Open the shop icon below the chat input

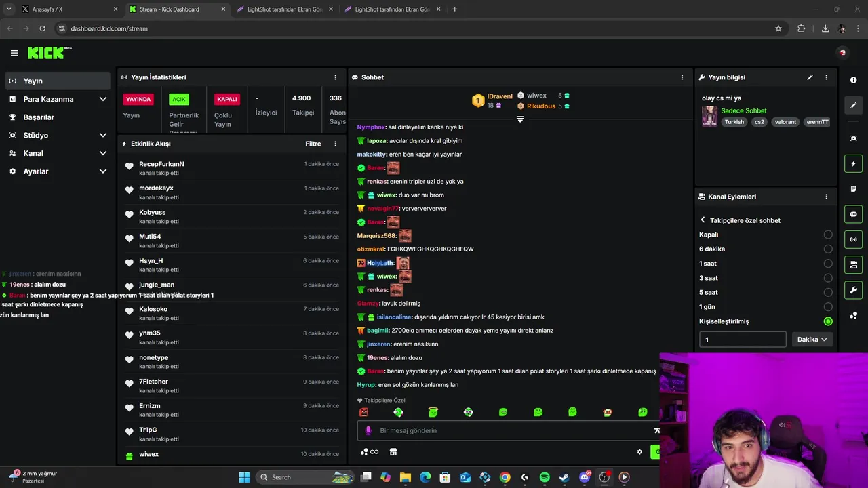pos(393,452)
